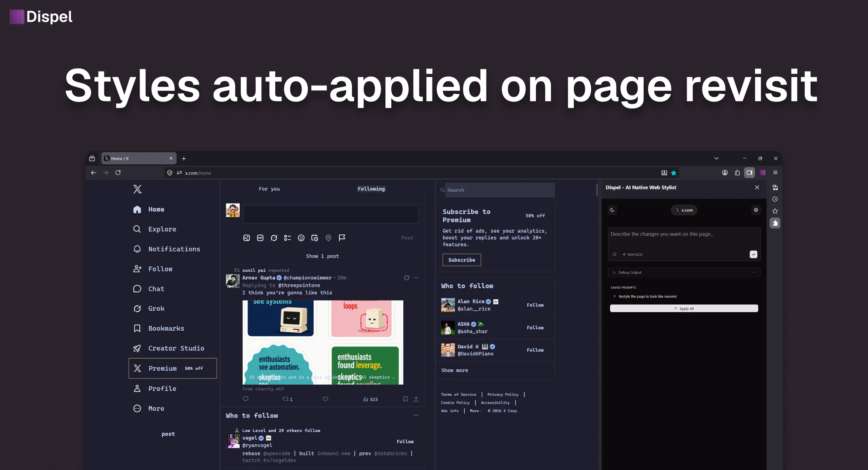Screen dimensions: 868x470
Task: Switch to the Following tab
Action: click(x=371, y=189)
